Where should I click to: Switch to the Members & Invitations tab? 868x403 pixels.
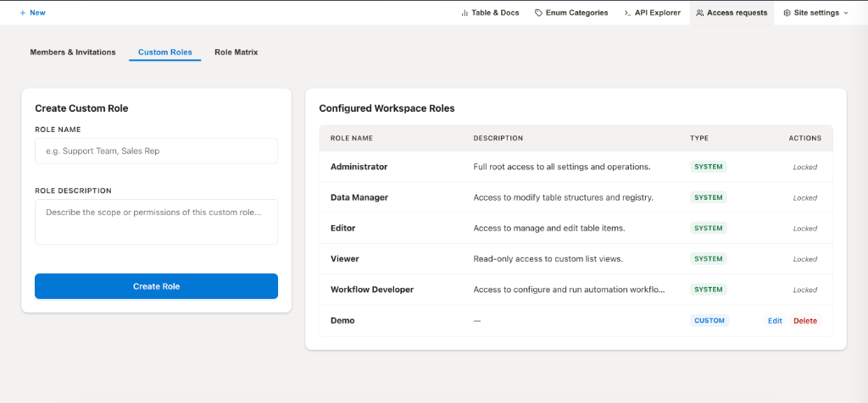pyautogui.click(x=73, y=52)
